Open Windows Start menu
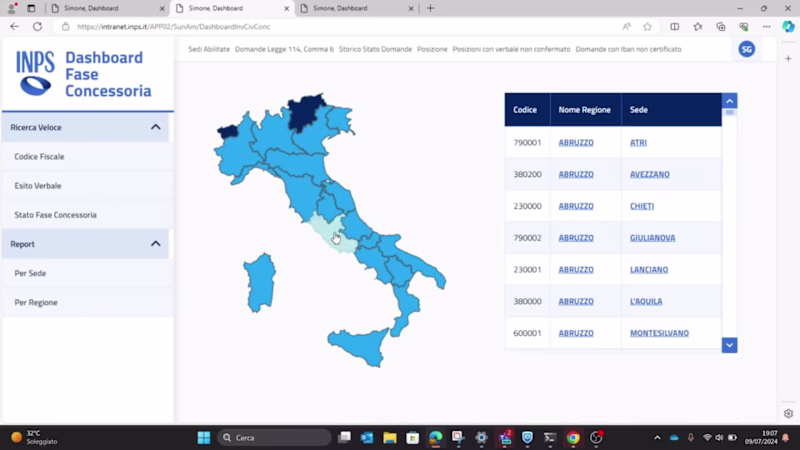Screen dimensions: 800x450 click(x=204, y=437)
